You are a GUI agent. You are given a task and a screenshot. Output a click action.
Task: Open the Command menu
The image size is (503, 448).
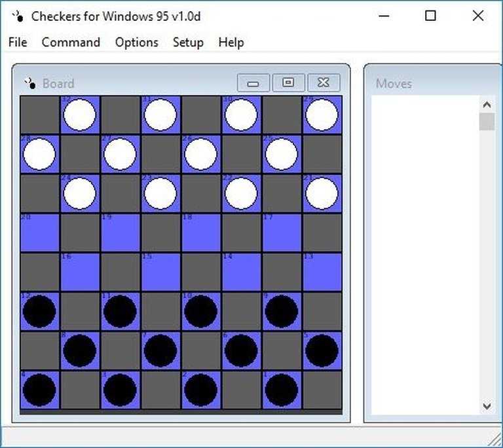(71, 43)
